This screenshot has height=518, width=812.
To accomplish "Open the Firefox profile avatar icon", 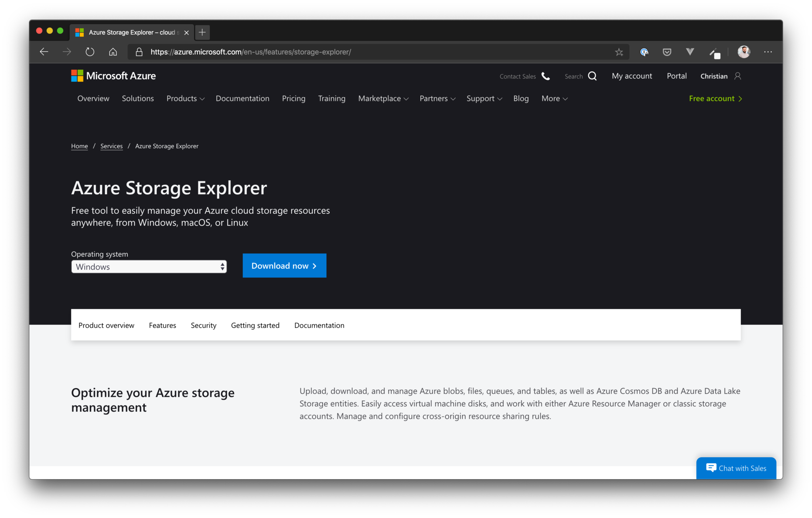I will pyautogui.click(x=744, y=51).
